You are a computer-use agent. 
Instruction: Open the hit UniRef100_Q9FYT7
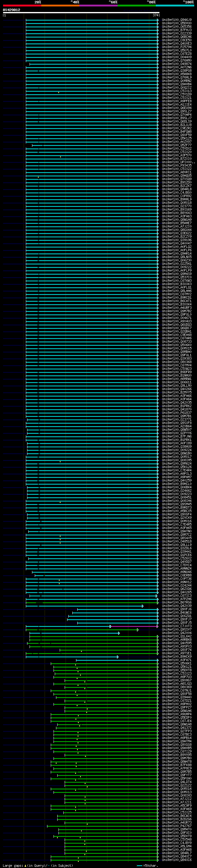pyautogui.click(x=176, y=775)
